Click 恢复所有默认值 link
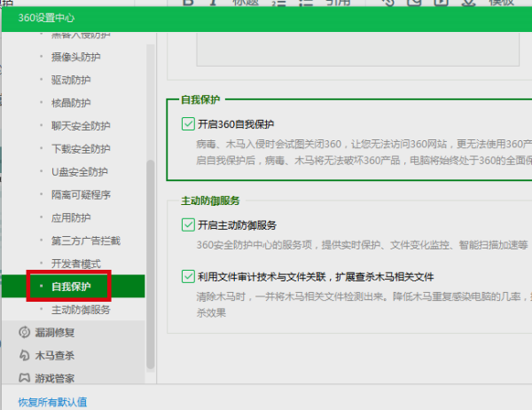This screenshot has height=410, width=532. click(52, 402)
